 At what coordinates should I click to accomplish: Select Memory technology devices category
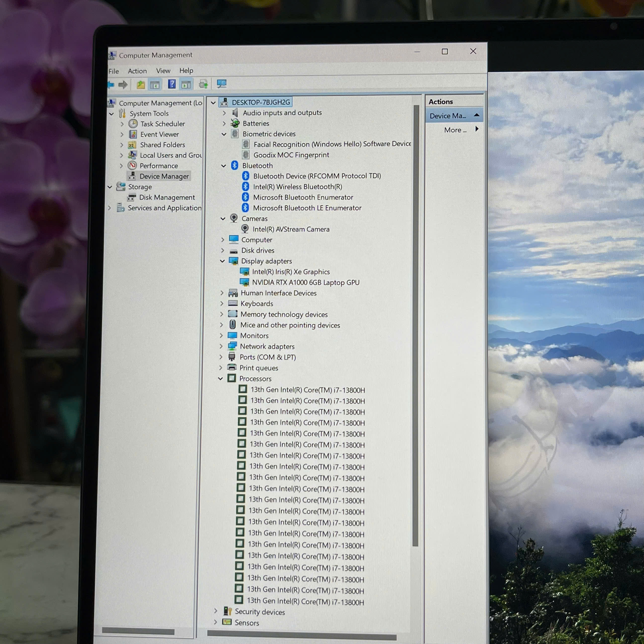click(284, 314)
